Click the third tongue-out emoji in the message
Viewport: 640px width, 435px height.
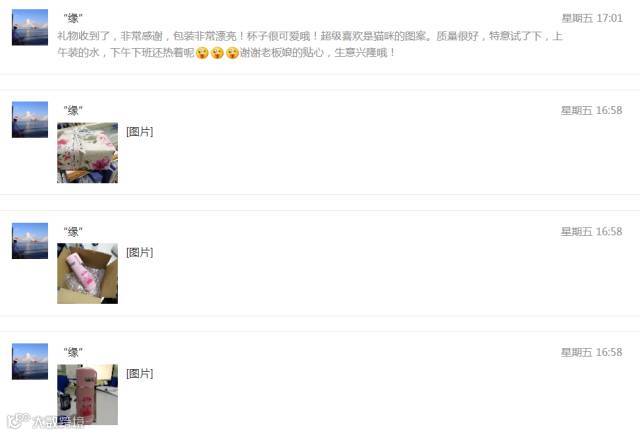click(232, 53)
